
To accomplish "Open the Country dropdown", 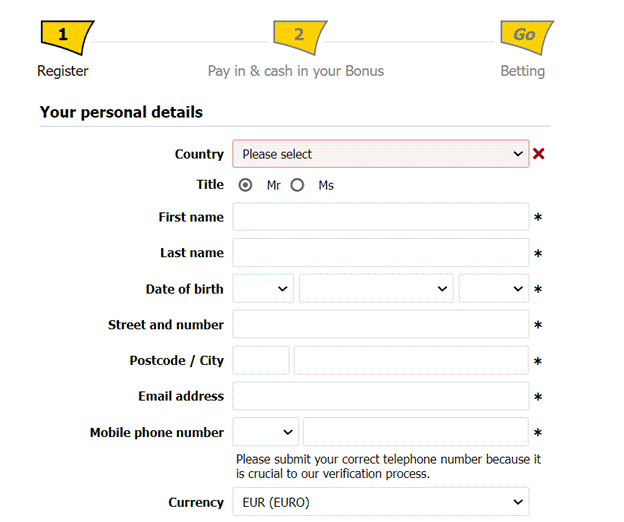I will [x=381, y=154].
